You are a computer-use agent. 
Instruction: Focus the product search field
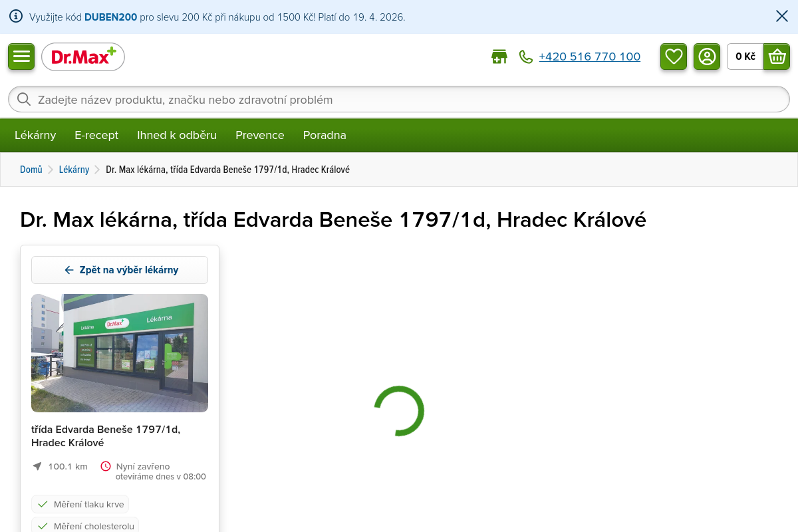coord(399,100)
